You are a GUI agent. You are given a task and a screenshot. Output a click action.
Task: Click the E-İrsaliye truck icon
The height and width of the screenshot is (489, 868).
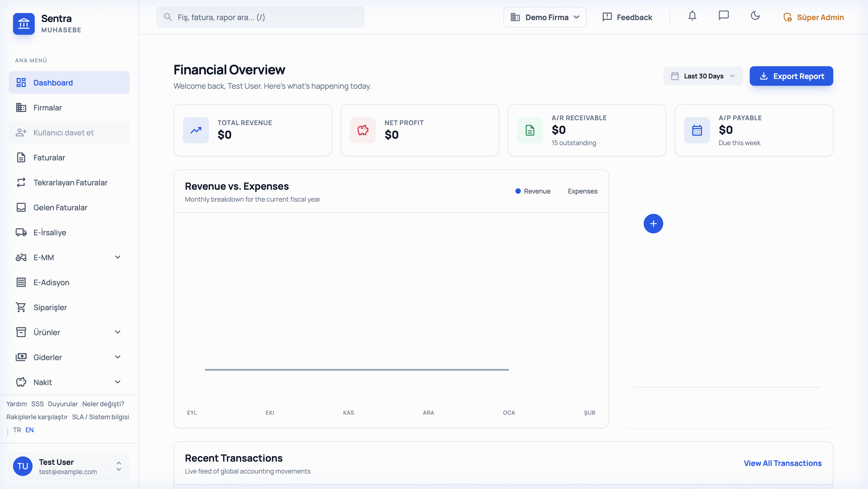pos(21,232)
